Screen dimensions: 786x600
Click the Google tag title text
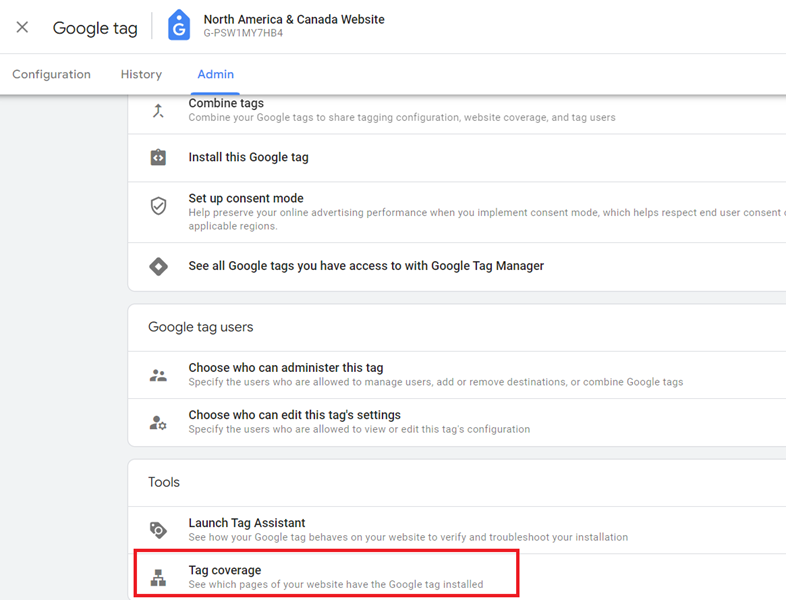(95, 28)
